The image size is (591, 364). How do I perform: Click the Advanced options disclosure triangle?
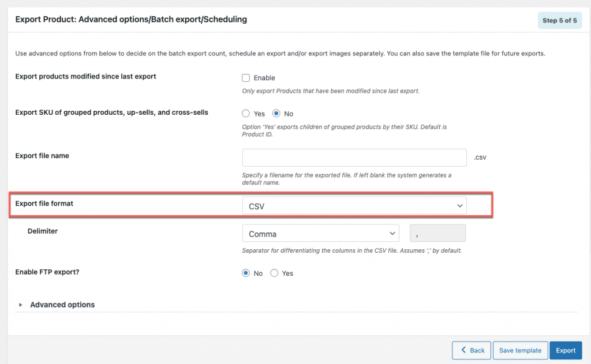click(x=20, y=305)
